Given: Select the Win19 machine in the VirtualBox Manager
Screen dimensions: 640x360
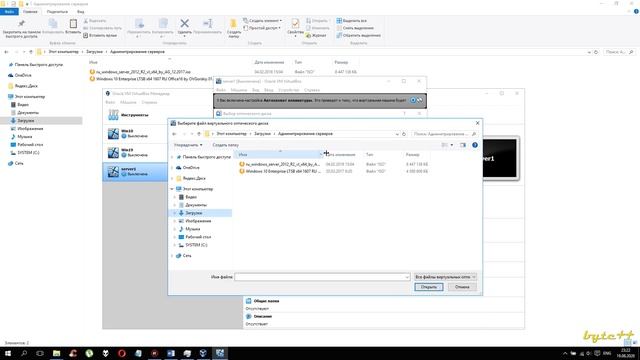Looking at the screenshot, I should [x=136, y=153].
